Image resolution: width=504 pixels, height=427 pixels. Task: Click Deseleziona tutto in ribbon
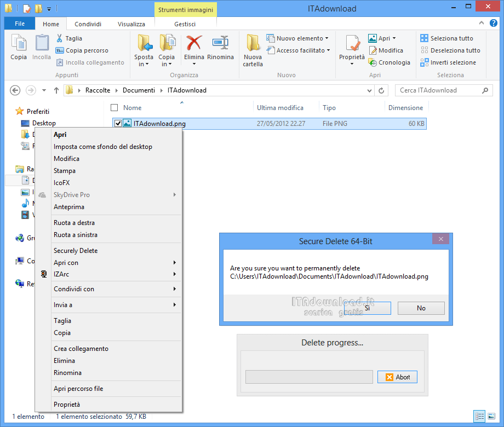click(450, 50)
